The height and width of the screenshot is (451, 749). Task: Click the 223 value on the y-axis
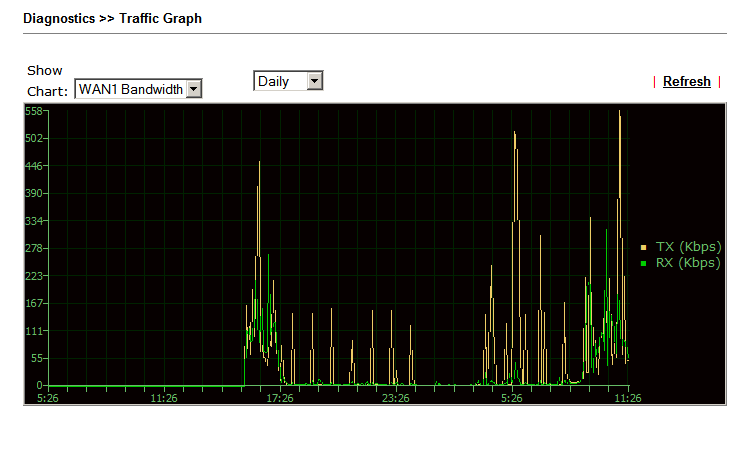pos(33,276)
